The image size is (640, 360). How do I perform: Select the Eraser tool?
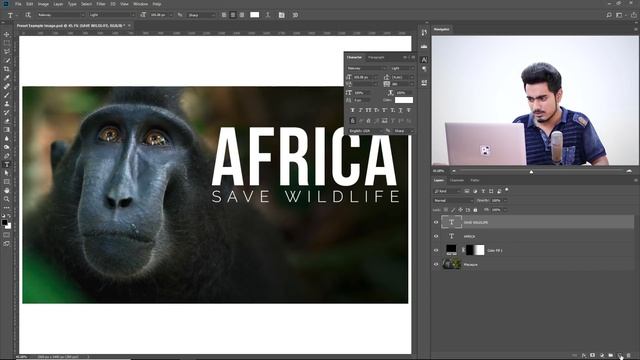click(x=7, y=121)
